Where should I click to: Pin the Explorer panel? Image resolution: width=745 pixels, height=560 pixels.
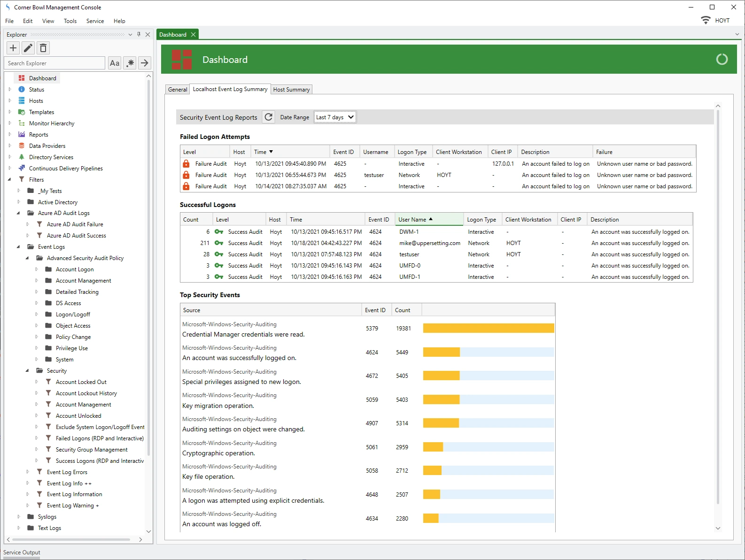coord(139,34)
